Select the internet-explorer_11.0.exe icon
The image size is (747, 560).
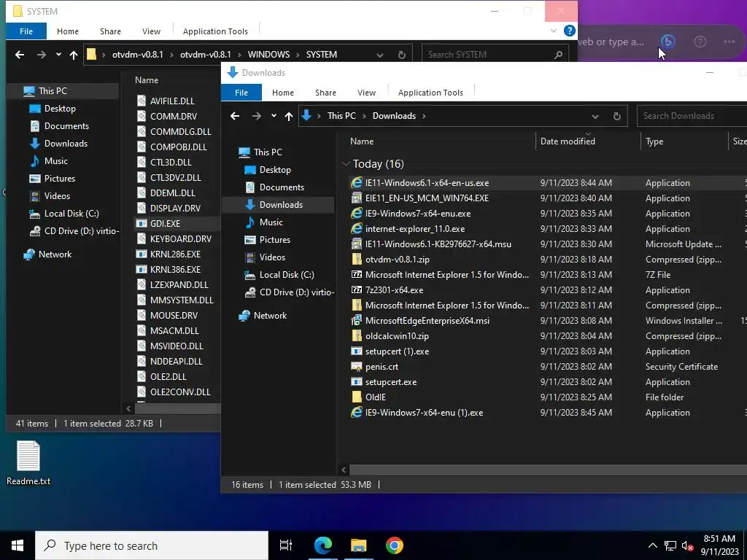(x=356, y=228)
